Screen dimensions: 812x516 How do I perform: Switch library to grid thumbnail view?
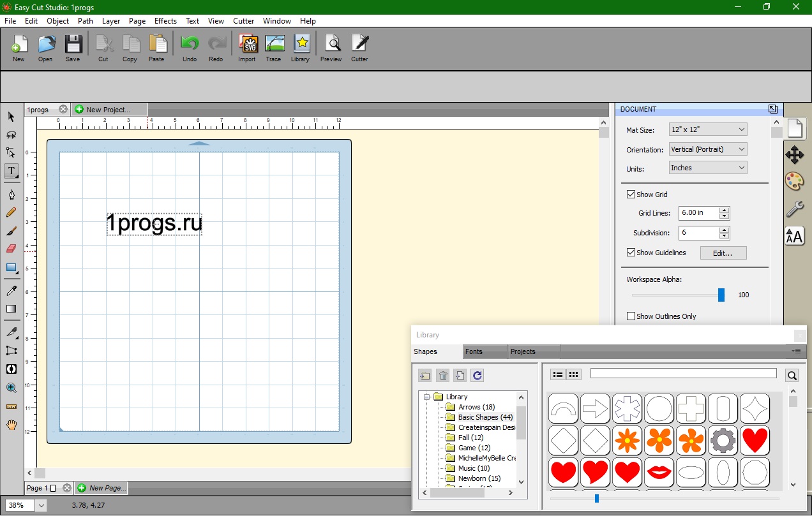pyautogui.click(x=574, y=374)
